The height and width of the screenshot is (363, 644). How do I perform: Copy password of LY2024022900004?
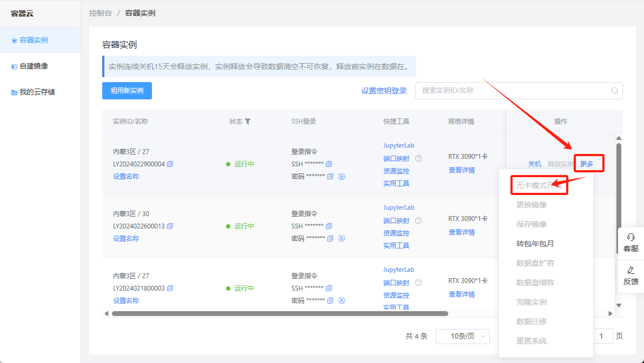(330, 177)
